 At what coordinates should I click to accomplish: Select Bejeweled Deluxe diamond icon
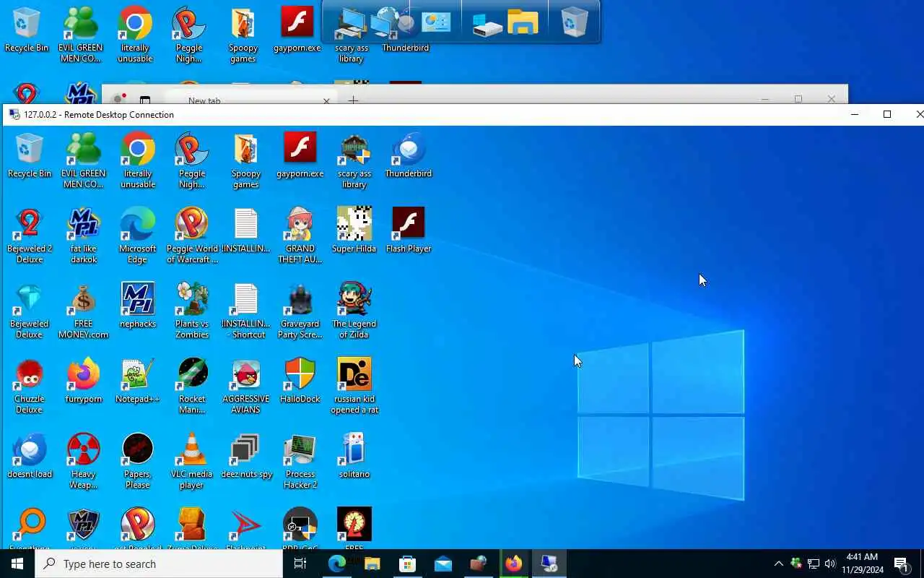tap(30, 311)
